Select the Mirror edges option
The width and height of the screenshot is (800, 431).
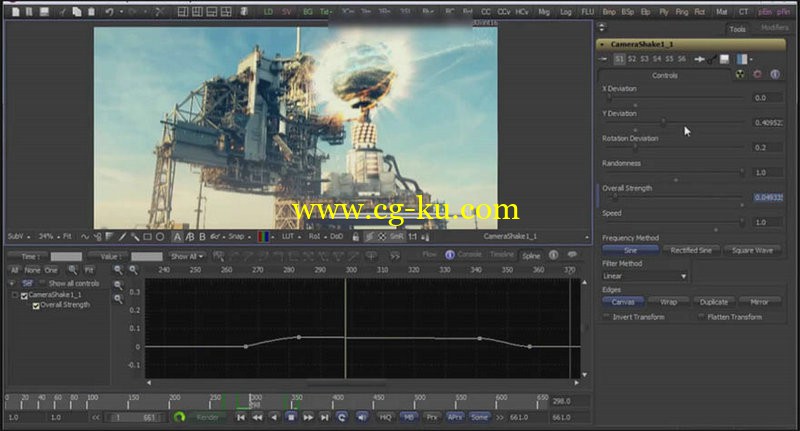(759, 302)
